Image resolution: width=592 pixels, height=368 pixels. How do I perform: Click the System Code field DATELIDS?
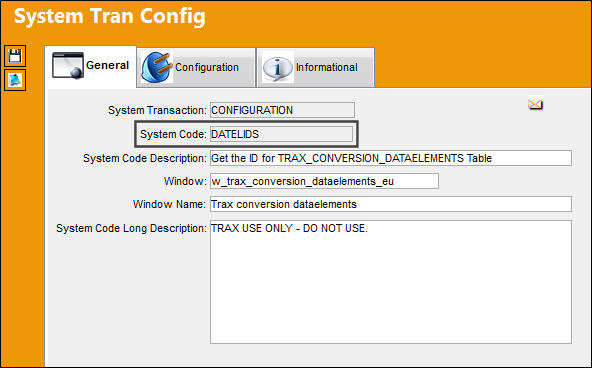coord(281,134)
